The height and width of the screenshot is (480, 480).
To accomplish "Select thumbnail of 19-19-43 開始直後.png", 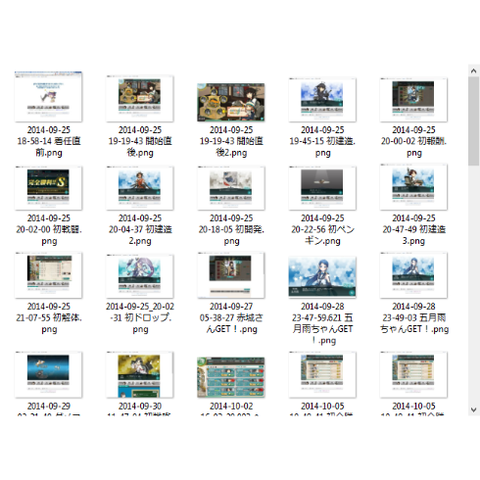I will [140, 99].
